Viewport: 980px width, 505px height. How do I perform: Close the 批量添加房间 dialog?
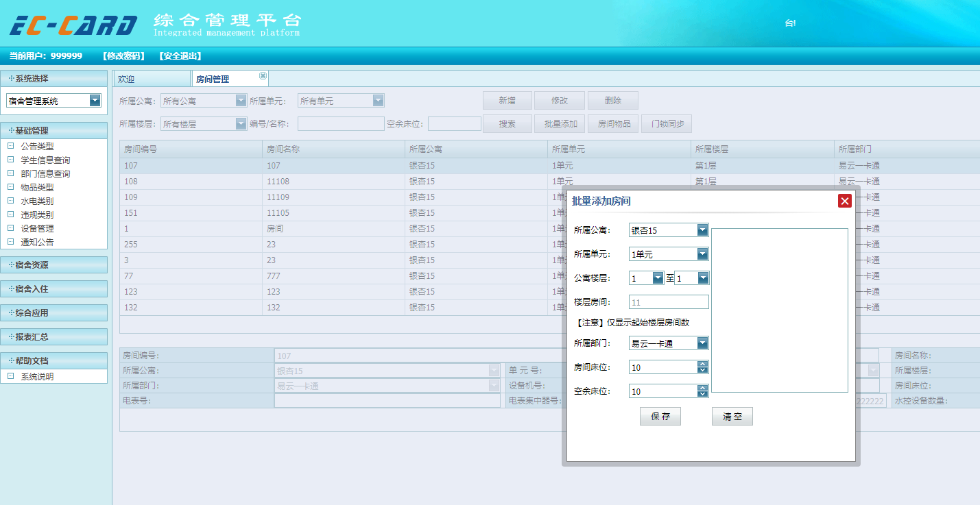845,201
